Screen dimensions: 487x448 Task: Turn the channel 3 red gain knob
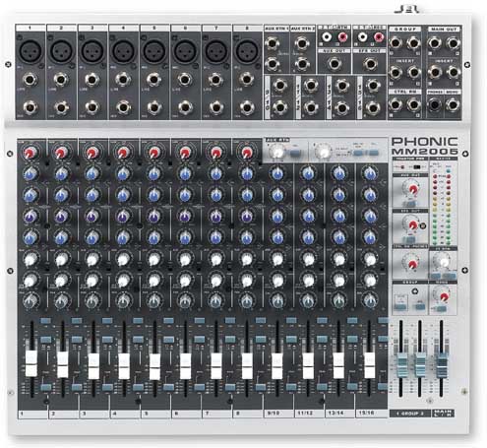91,153
